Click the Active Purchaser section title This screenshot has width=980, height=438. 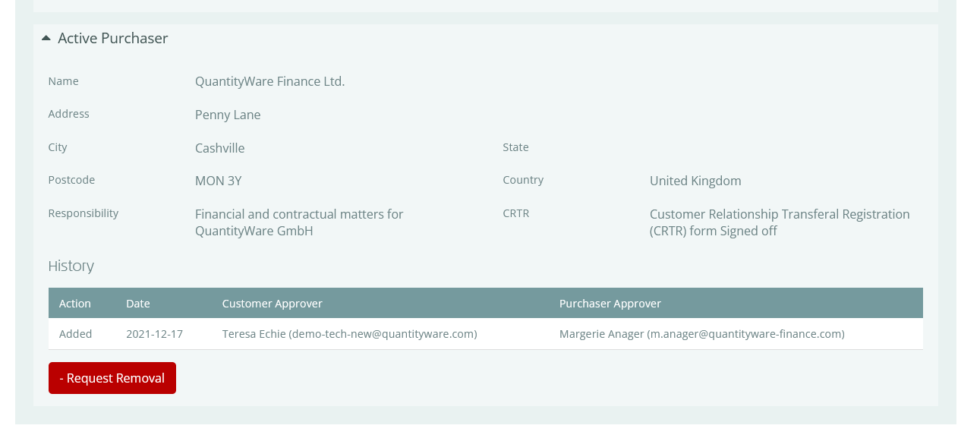[112, 37]
